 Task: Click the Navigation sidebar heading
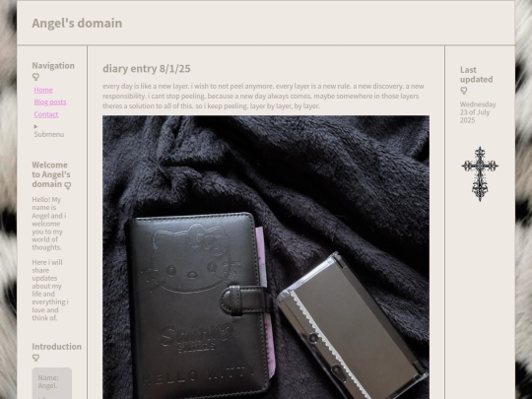coord(53,65)
